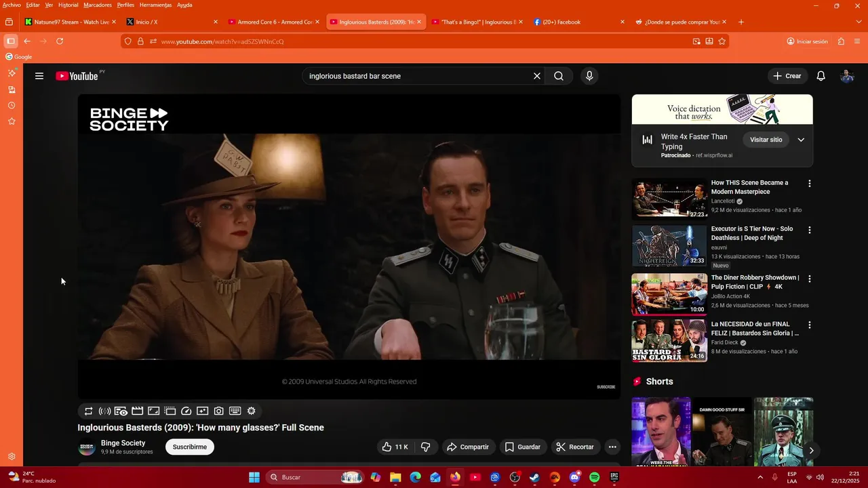
Task: Click Visitar sitio on the ad
Action: [766, 140]
